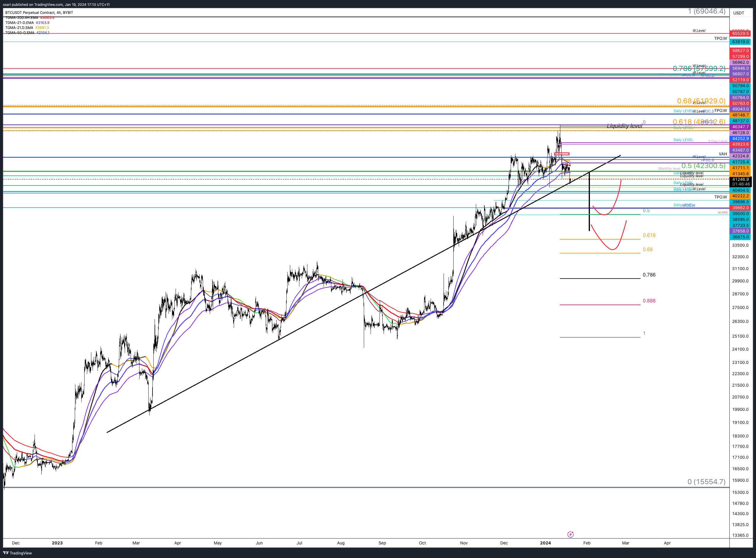Click the TGMA-21.D.SMA indicator legend

pyautogui.click(x=27, y=28)
